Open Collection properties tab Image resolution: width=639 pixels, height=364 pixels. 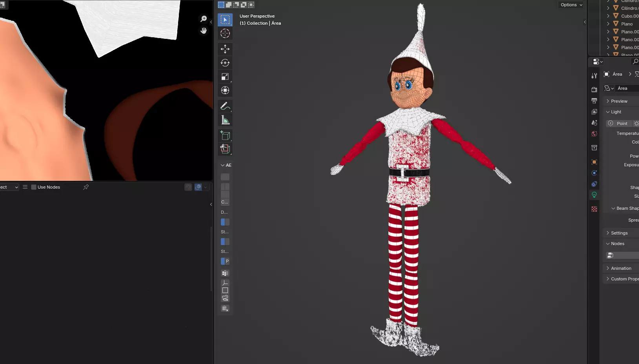coord(594,148)
